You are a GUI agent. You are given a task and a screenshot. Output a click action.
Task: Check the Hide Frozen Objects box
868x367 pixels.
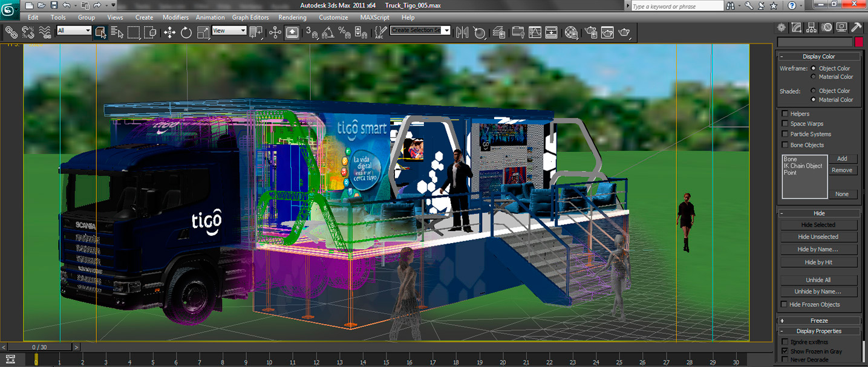pos(785,305)
